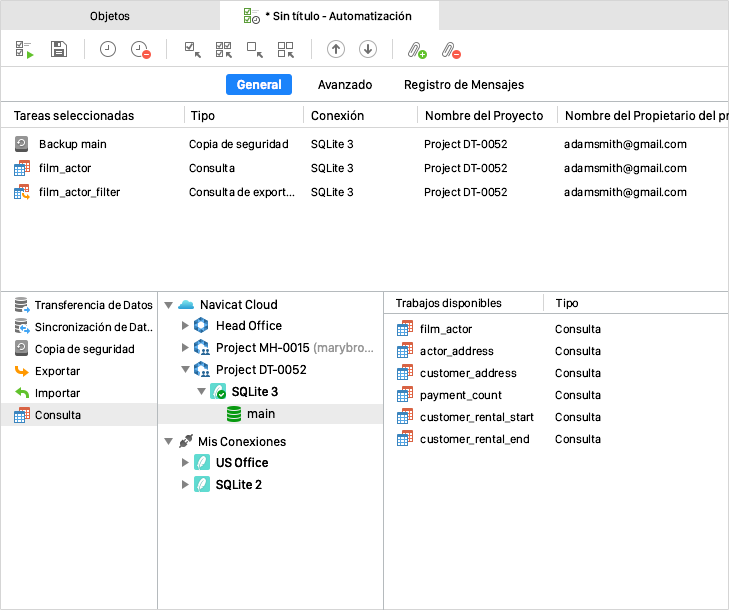Image resolution: width=729 pixels, height=610 pixels.
Task: Click Consulta de export... type cell
Action: (242, 192)
